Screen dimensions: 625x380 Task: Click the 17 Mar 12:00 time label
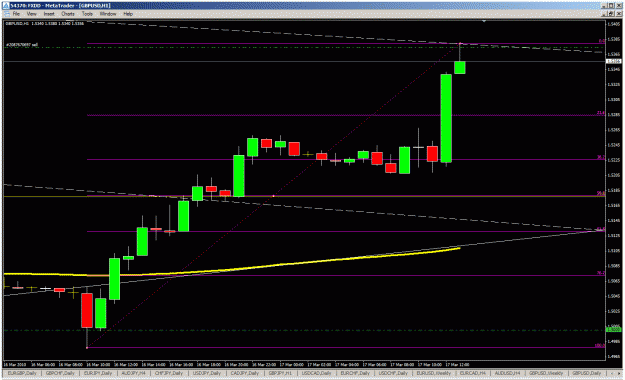pos(457,364)
